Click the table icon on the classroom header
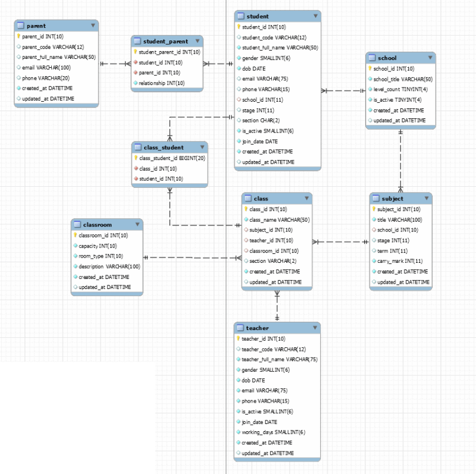Image resolution: width=476 pixels, height=474 pixels. click(x=76, y=225)
